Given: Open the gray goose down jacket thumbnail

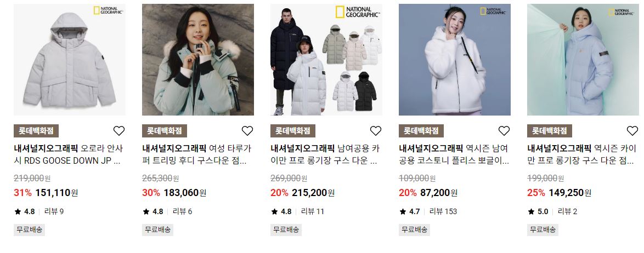Looking at the screenshot, I should 70,60.
